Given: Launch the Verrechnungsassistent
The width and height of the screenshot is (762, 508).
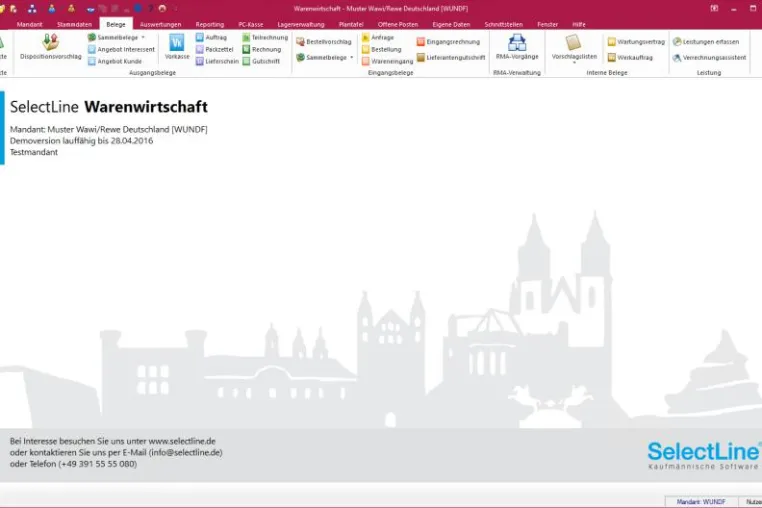Looking at the screenshot, I should [710, 57].
